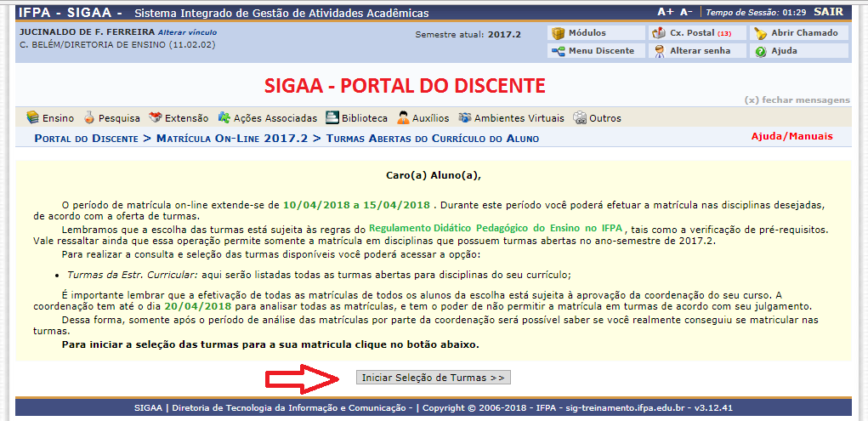Click Caro(a) Aluno(a) greeting
The height and width of the screenshot is (421, 868).
click(x=434, y=175)
